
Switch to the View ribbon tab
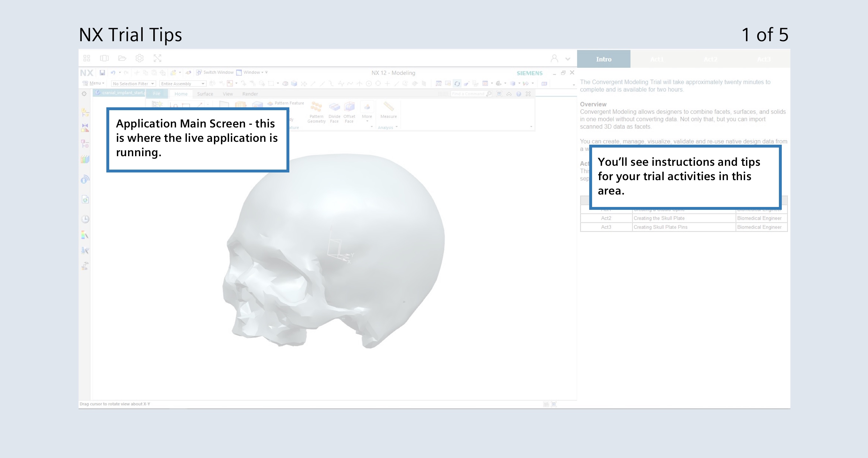pyautogui.click(x=227, y=94)
